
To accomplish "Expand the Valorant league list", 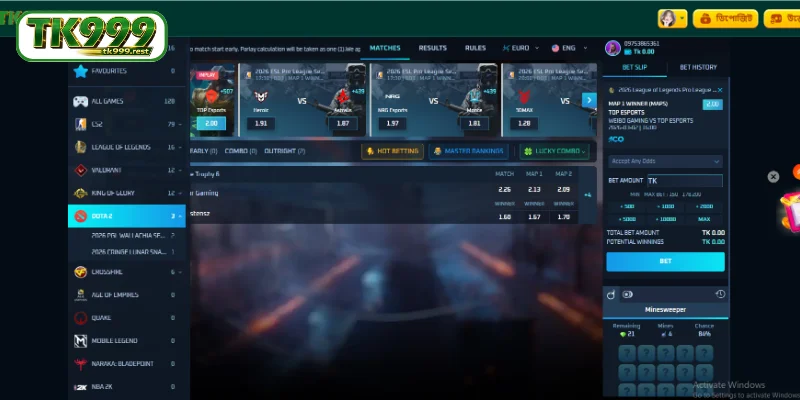I will pyautogui.click(x=180, y=170).
